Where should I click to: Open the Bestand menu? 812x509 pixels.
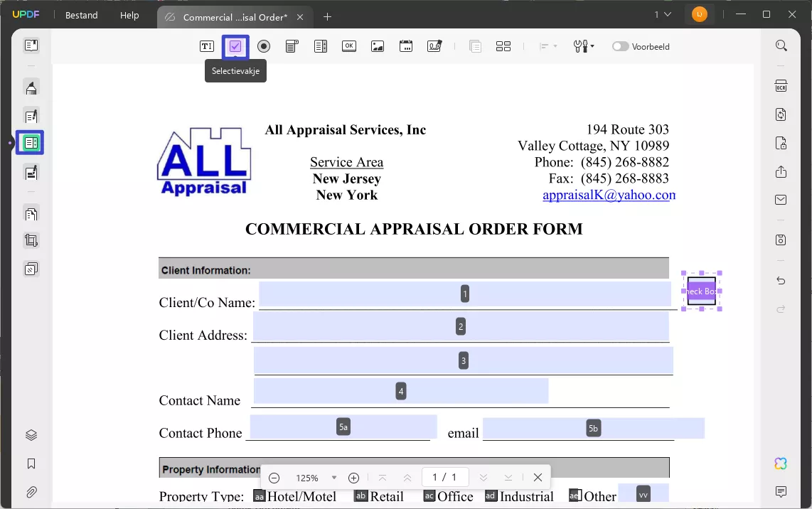[81, 16]
